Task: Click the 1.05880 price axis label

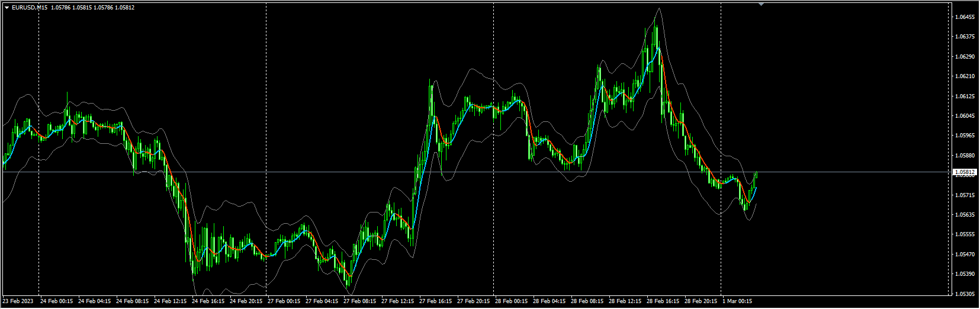Action: click(965, 156)
